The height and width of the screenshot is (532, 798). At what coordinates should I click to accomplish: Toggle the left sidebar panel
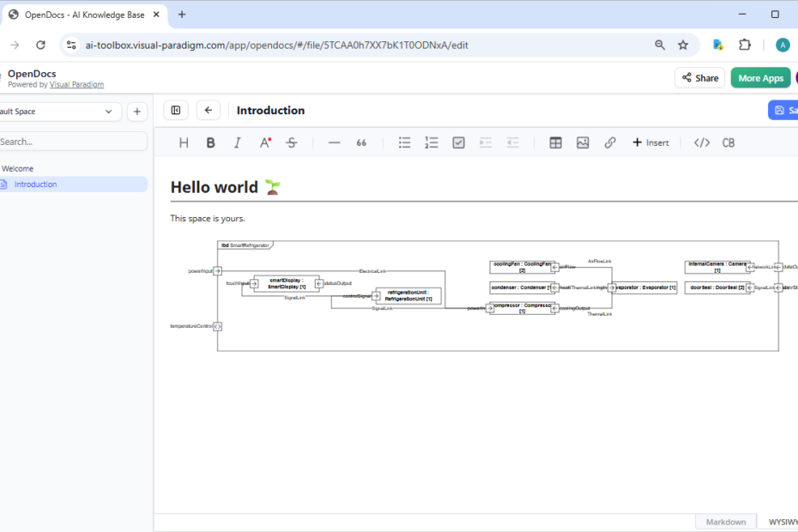pyautogui.click(x=176, y=110)
